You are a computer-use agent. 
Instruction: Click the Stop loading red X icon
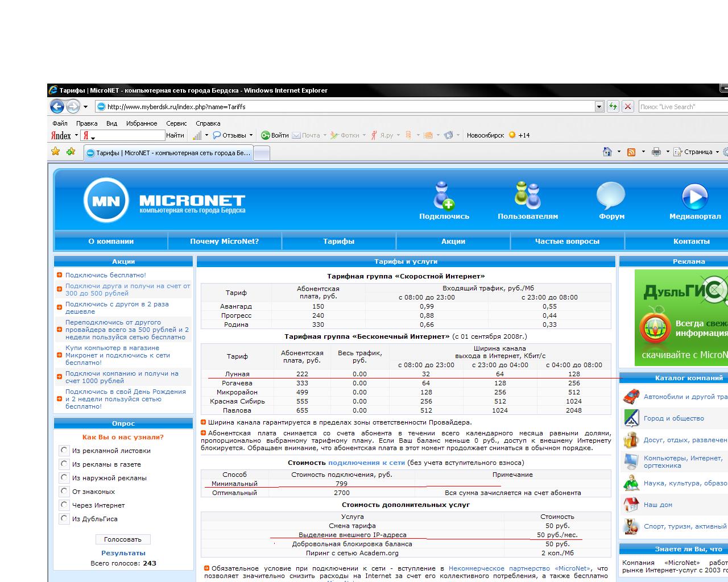tap(628, 106)
